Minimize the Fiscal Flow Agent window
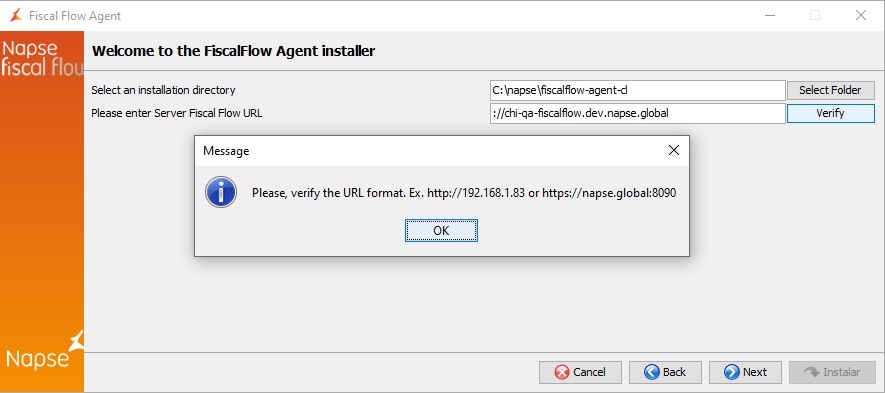The height and width of the screenshot is (393, 885). point(770,16)
